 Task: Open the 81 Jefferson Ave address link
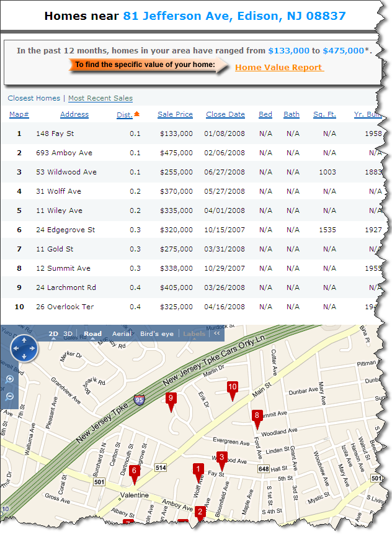click(234, 16)
